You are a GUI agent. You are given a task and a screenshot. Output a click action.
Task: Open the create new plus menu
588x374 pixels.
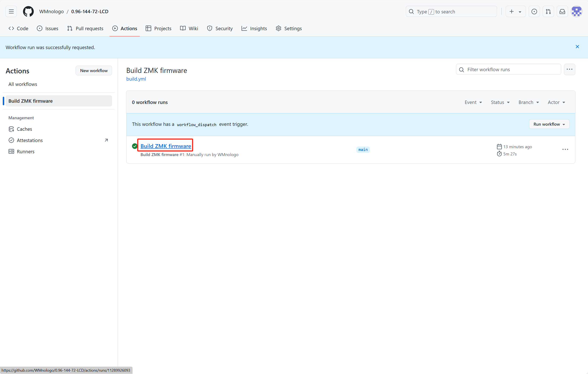[511, 11]
